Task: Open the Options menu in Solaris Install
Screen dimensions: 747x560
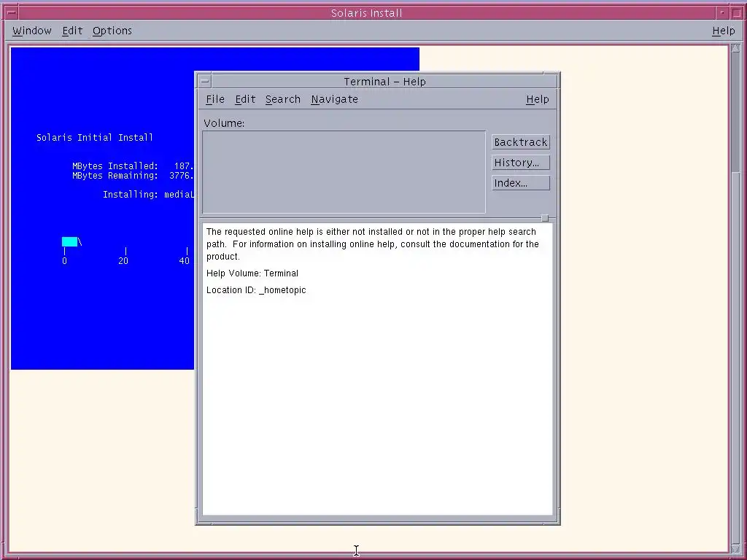Action: click(x=112, y=31)
